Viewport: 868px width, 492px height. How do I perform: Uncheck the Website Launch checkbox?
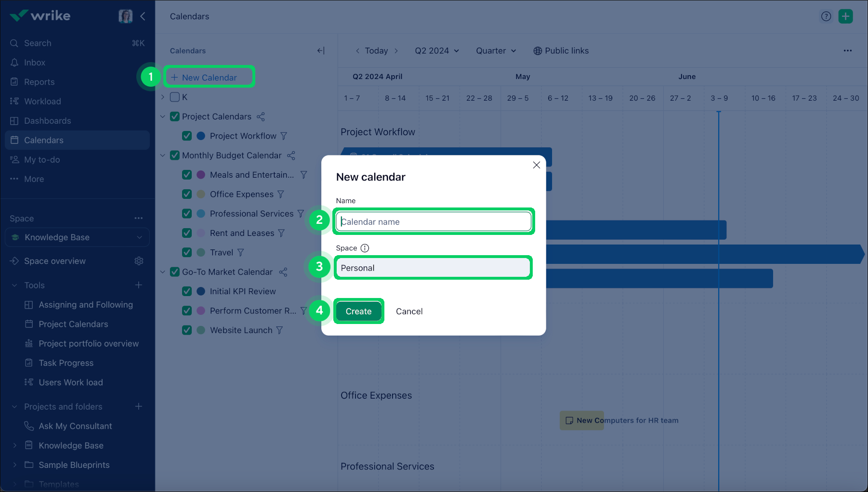click(x=187, y=330)
